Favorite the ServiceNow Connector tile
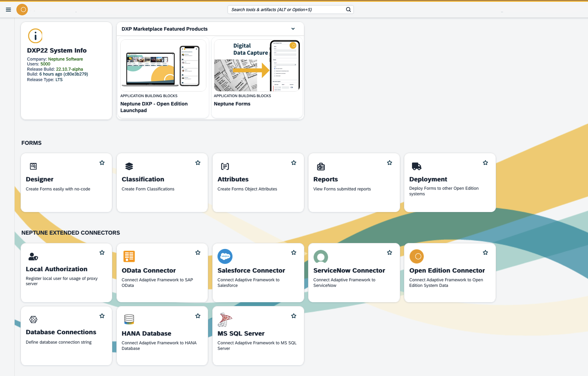This screenshot has width=588, height=376. pyautogui.click(x=390, y=252)
